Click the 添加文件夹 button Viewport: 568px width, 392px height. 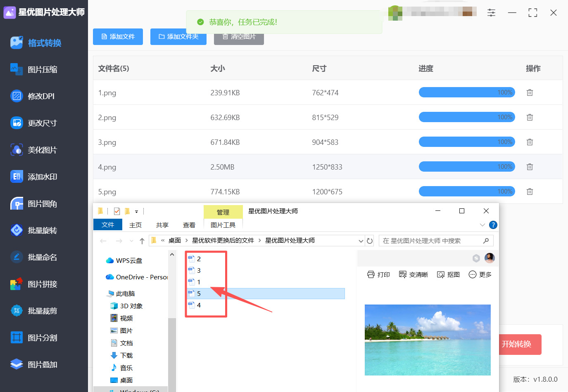tap(178, 37)
